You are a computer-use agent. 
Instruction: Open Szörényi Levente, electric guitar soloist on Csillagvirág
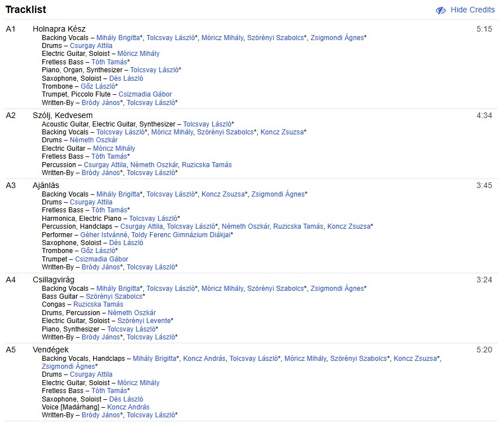[x=144, y=321]
